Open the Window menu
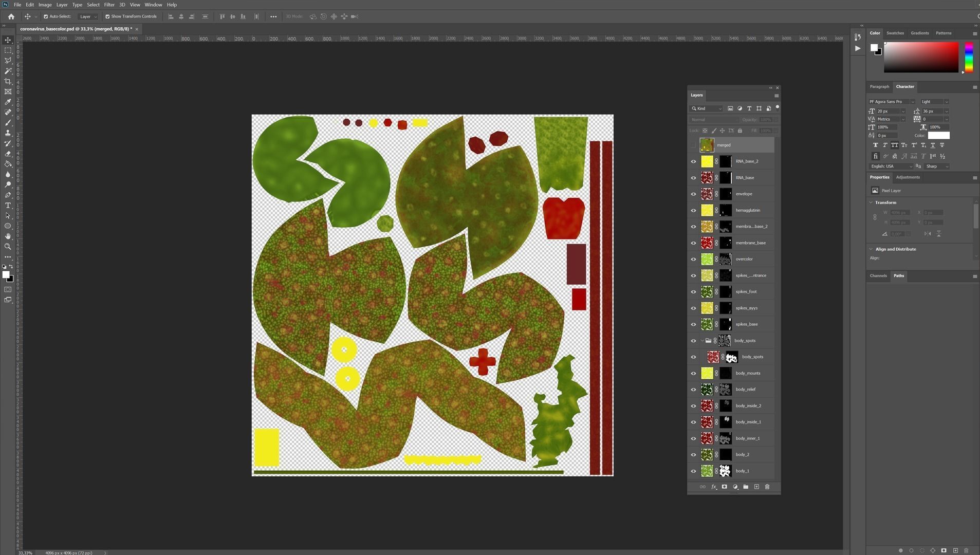 [153, 5]
